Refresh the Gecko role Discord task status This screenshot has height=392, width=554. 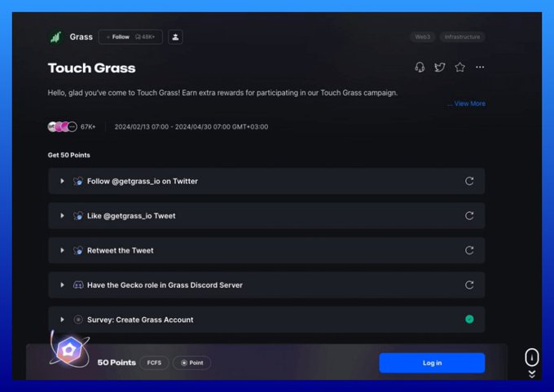click(x=469, y=285)
